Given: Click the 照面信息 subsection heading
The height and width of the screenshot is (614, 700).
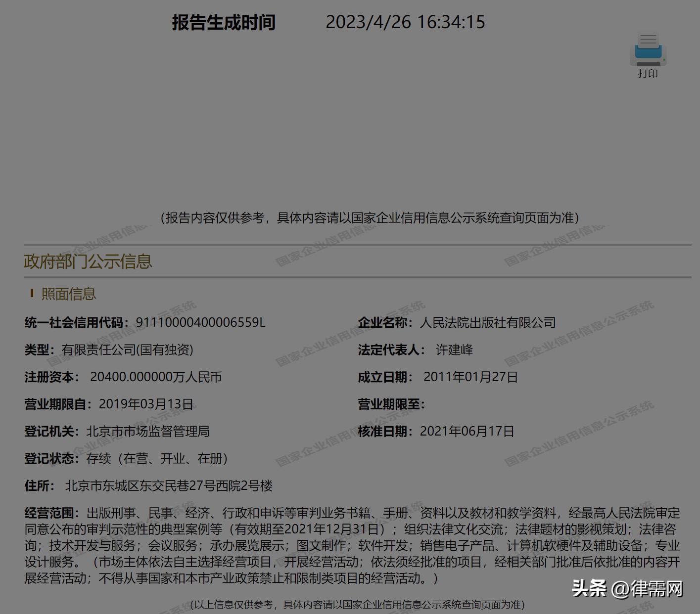Looking at the screenshot, I should (x=69, y=294).
